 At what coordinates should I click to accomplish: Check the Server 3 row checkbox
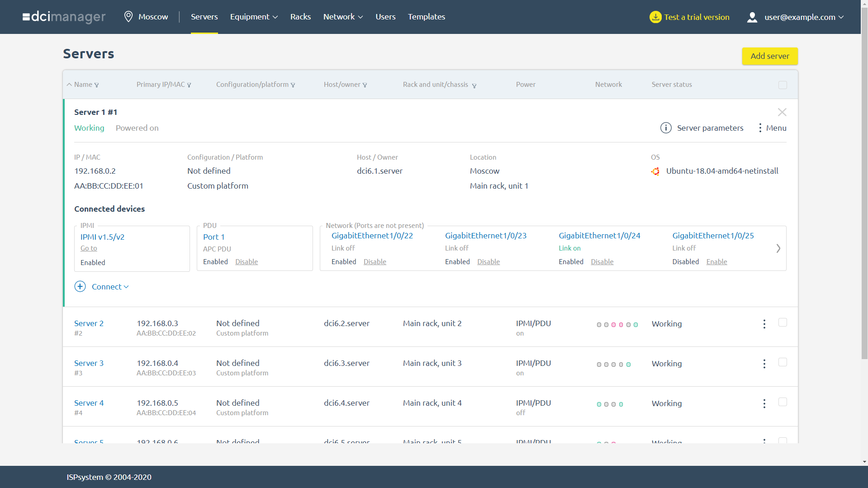point(783,362)
